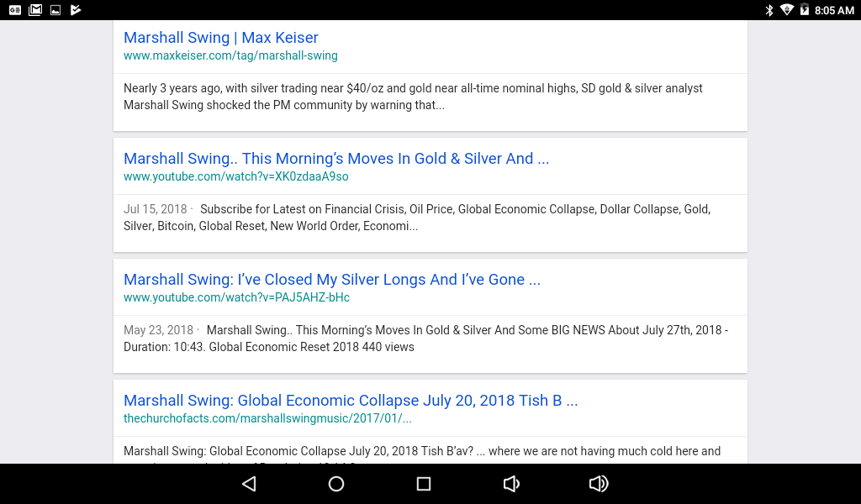Open "Global Economic Collapse July 20, 2018" result

351,401
